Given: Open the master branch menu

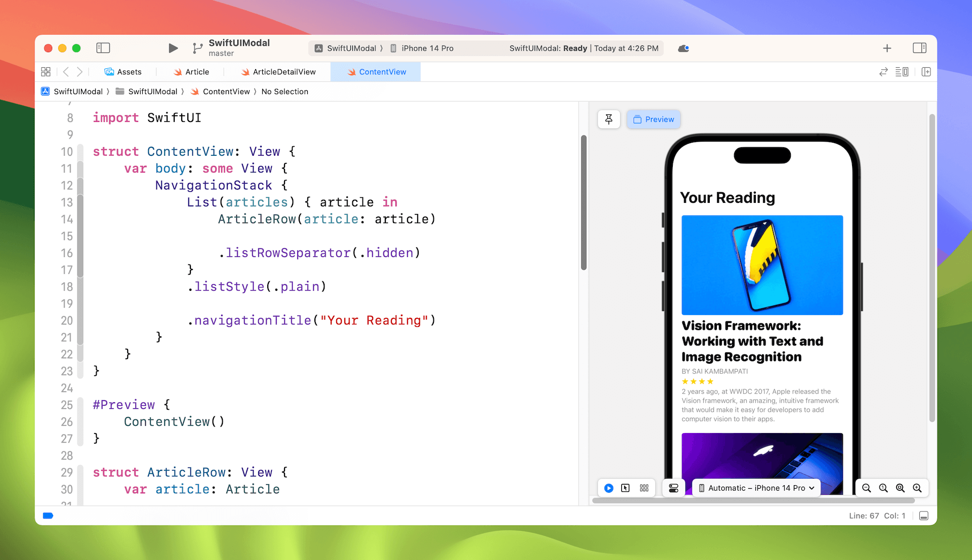Looking at the screenshot, I should (221, 54).
